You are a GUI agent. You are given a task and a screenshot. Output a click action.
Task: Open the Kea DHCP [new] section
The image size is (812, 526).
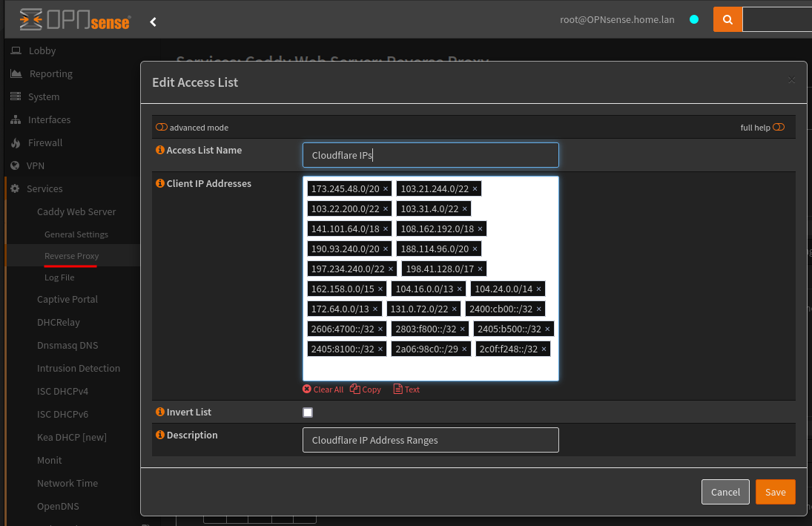point(71,437)
